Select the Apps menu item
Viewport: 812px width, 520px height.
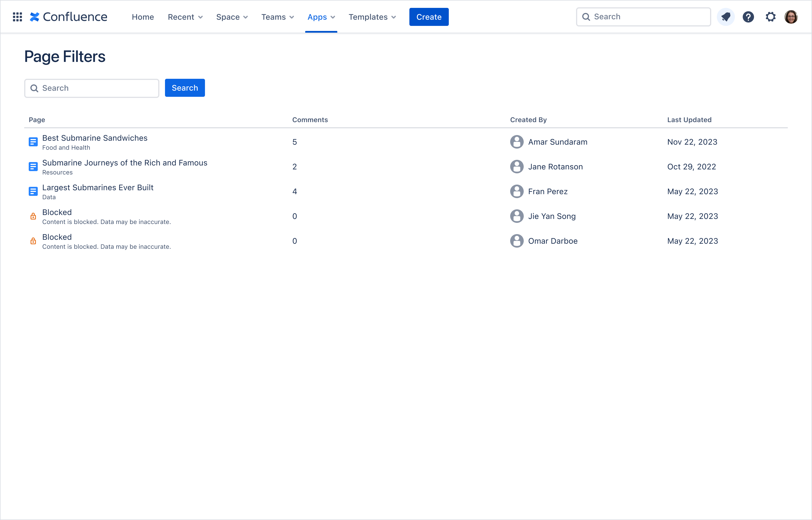321,17
